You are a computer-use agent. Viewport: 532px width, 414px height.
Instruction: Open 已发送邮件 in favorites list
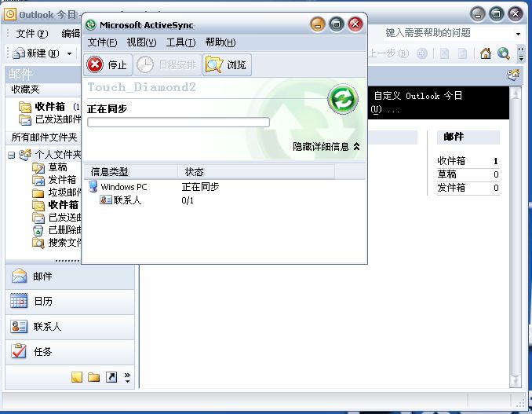coord(50,119)
